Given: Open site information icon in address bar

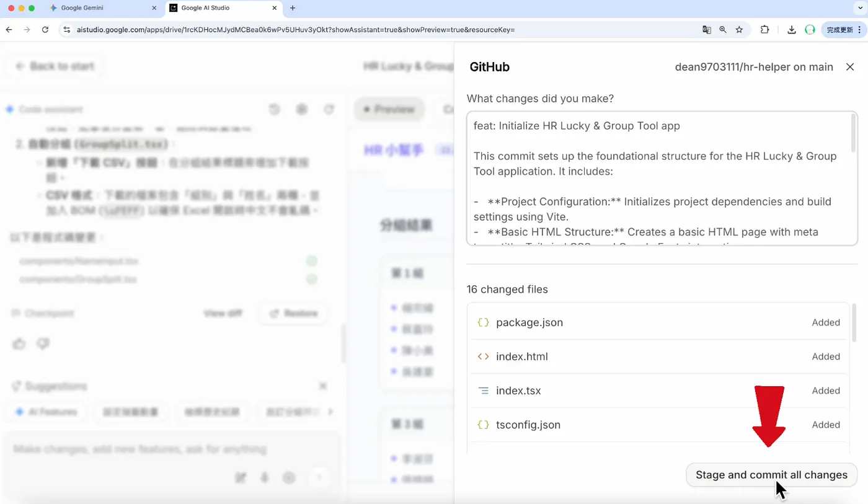Looking at the screenshot, I should coord(67,29).
